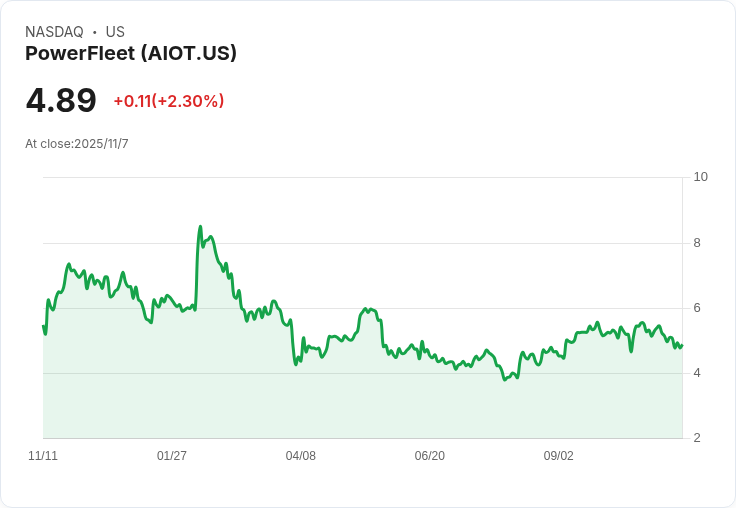Viewport: 736px width, 508px height.
Task: Click the NASDAQ exchange label
Action: click(54, 32)
